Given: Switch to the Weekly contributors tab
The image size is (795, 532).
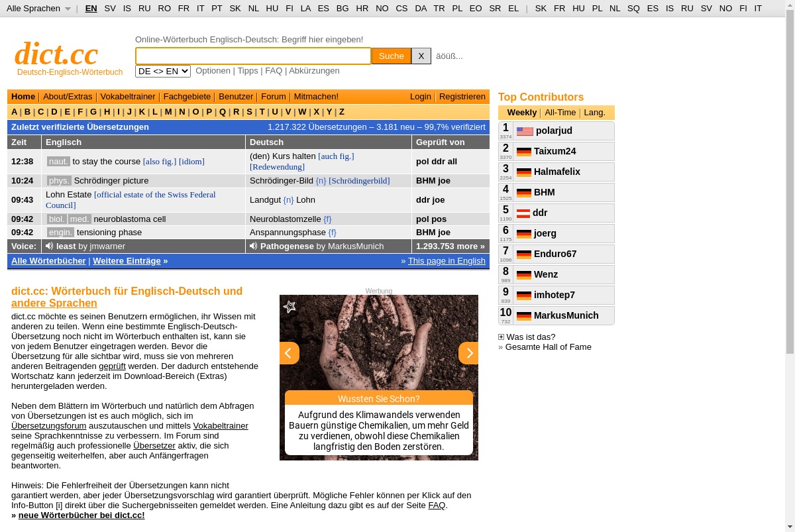Looking at the screenshot, I should point(522,113).
